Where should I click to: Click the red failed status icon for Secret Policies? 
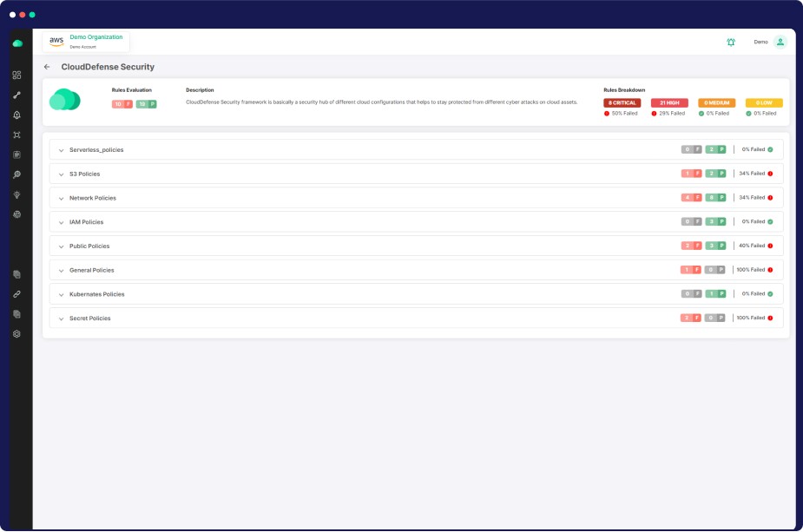tap(770, 318)
